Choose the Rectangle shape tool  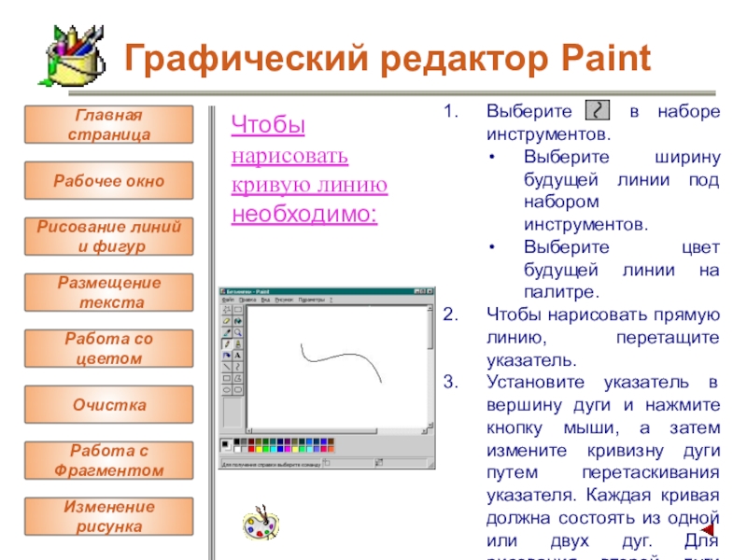pos(227,378)
